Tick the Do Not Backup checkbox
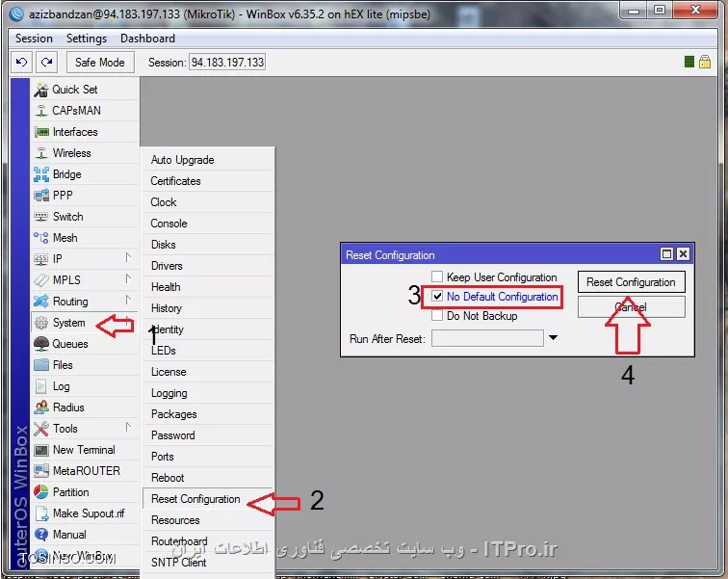The width and height of the screenshot is (728, 579). [437, 316]
